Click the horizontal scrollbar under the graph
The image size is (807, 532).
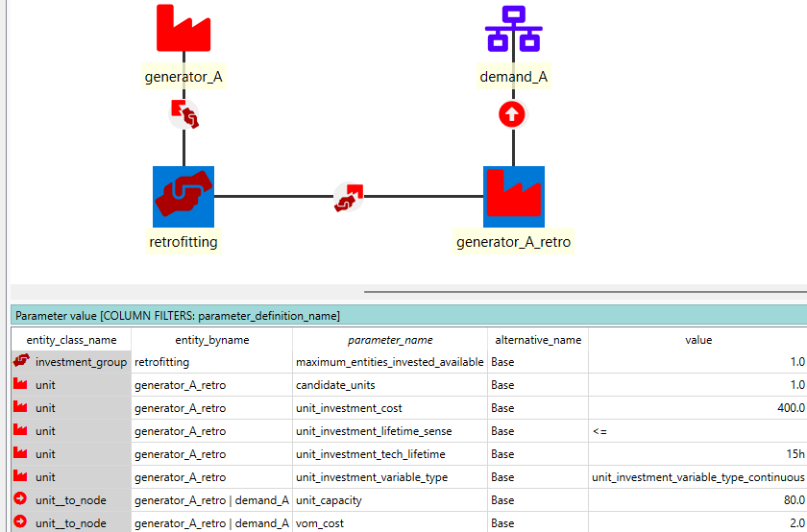(x=586, y=292)
